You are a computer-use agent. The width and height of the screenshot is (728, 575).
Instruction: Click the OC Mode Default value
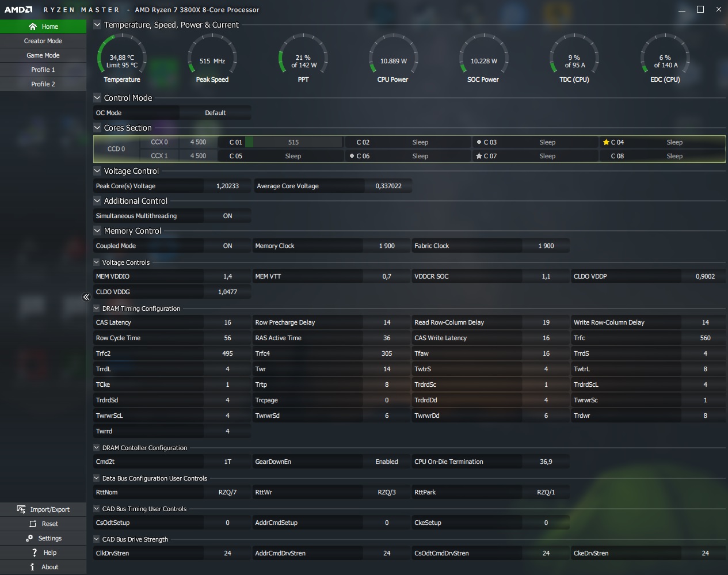click(x=215, y=113)
